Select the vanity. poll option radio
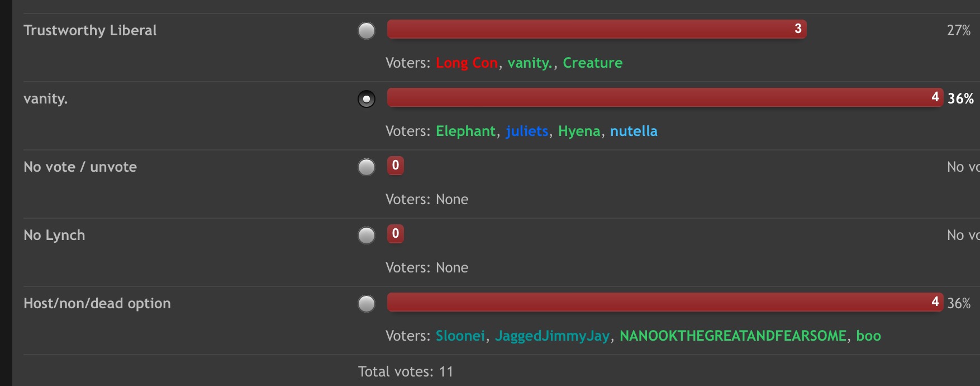Viewport: 980px width, 386px height. click(367, 99)
